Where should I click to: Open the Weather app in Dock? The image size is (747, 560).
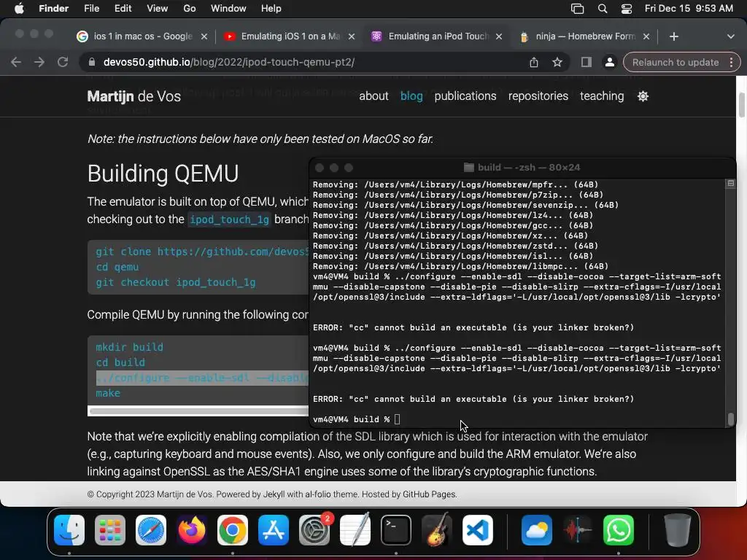pos(536,530)
